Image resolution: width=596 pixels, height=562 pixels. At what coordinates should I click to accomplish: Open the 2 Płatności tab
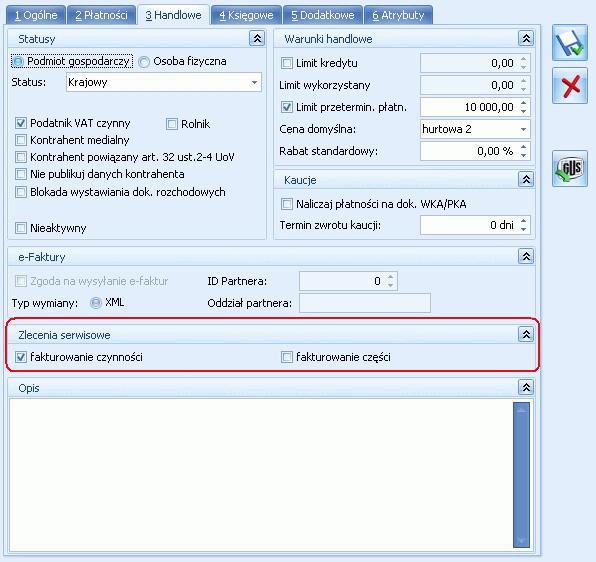tap(101, 15)
